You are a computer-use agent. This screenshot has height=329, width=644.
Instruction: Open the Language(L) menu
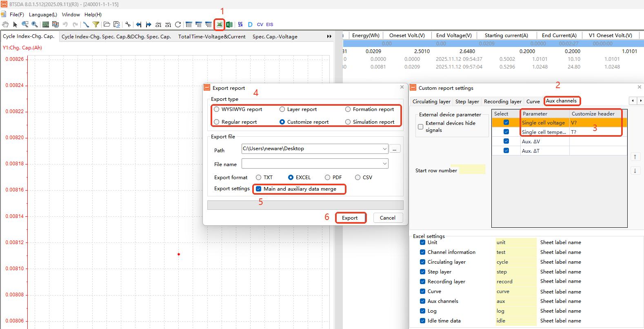click(43, 15)
